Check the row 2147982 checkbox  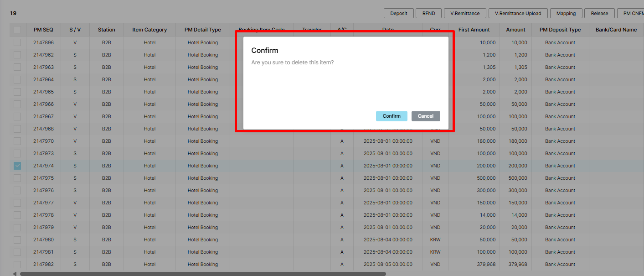17,264
